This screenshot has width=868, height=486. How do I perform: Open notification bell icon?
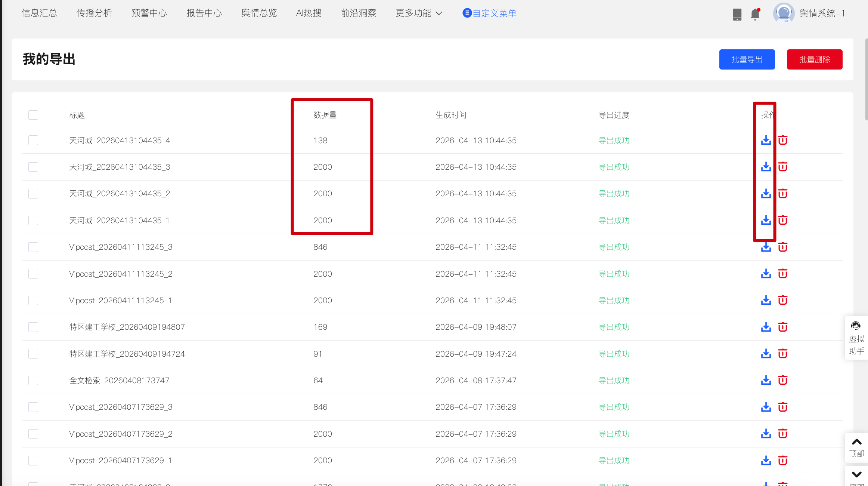(755, 14)
